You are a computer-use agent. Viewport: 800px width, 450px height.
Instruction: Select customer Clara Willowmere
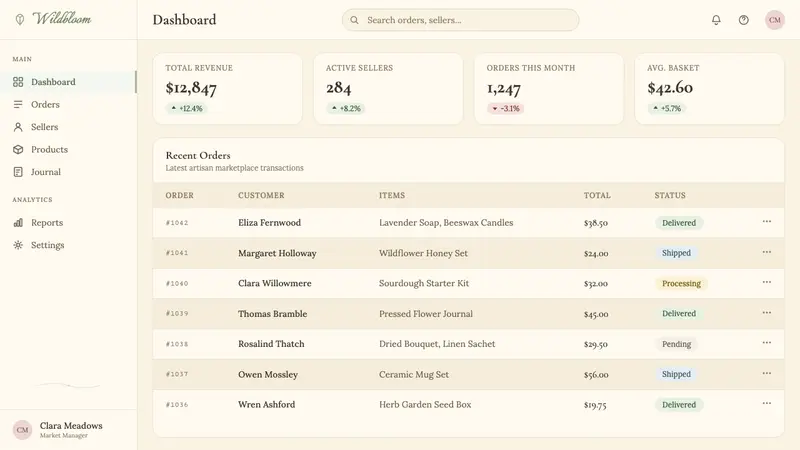pyautogui.click(x=274, y=283)
